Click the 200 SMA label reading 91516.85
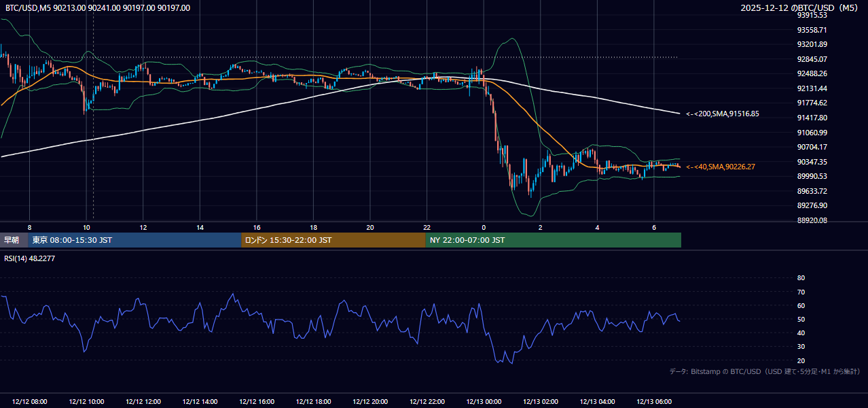This screenshot has width=868, height=408. [x=723, y=114]
